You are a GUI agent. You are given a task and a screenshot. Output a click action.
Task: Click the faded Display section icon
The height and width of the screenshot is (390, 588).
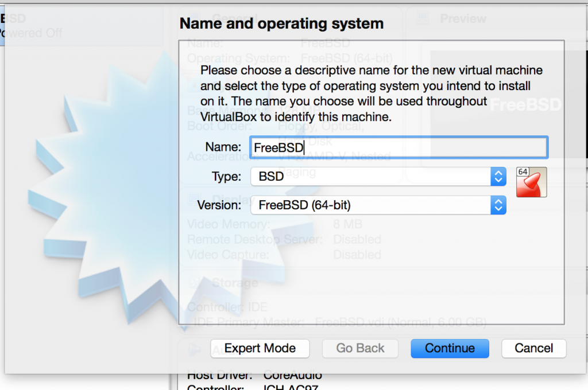(x=195, y=200)
